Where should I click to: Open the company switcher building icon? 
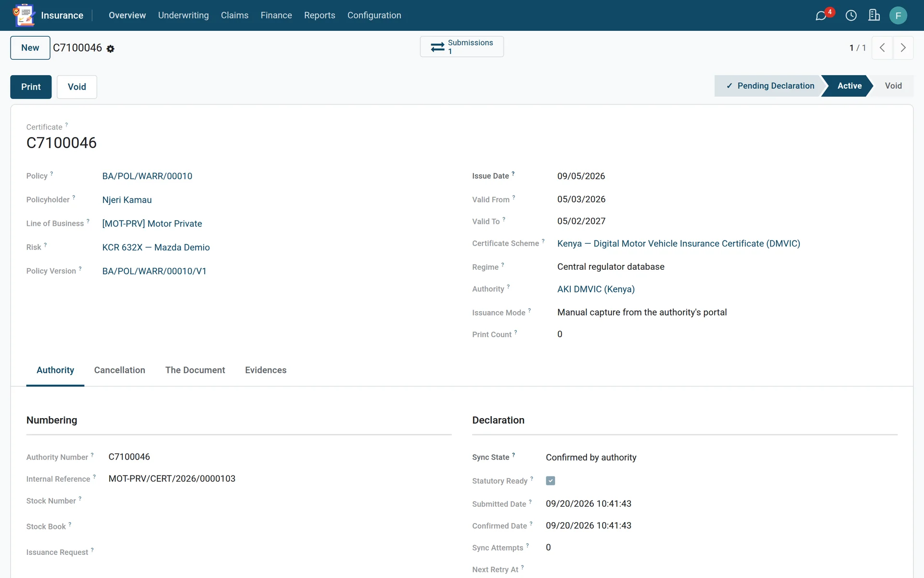pyautogui.click(x=874, y=15)
